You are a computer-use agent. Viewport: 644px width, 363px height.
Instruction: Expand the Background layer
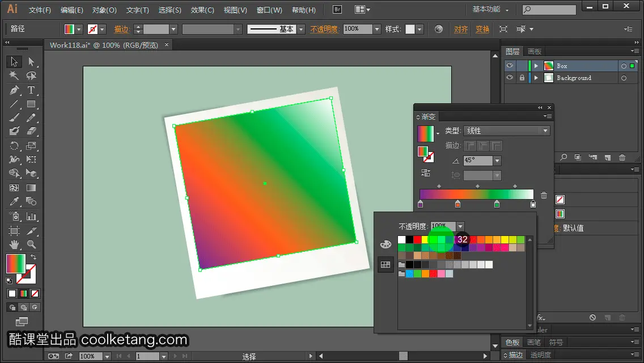(x=536, y=78)
